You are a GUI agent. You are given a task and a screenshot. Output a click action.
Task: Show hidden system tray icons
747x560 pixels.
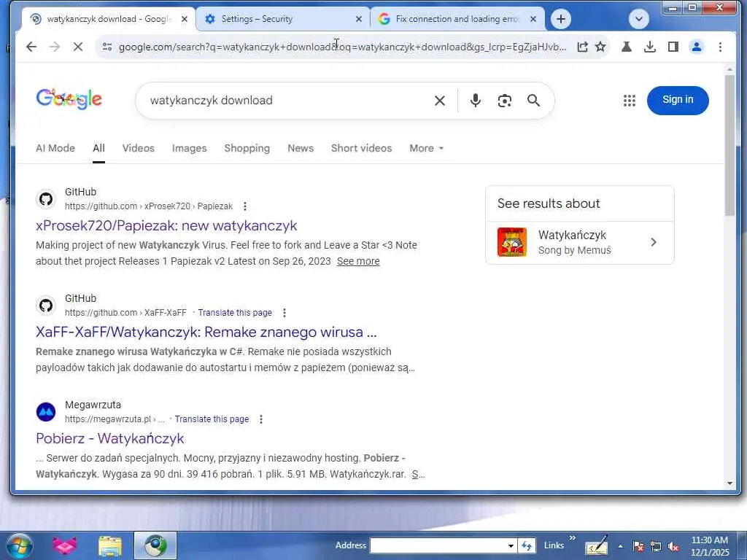click(620, 547)
